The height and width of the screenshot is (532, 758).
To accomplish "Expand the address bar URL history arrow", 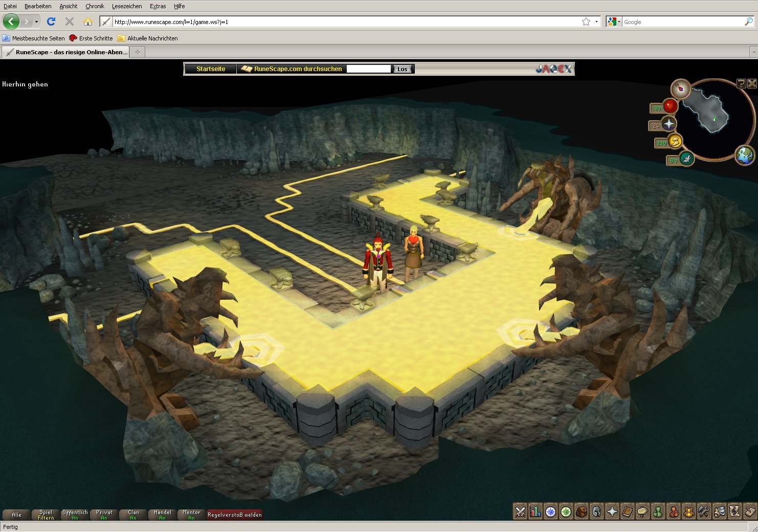I will pyautogui.click(x=596, y=22).
